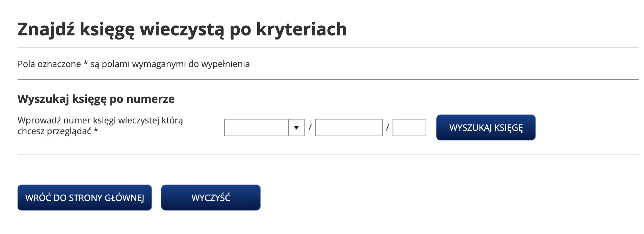Image resolution: width=644 pixels, height=234 pixels.
Task: Click the divider line below the search row
Action: tap(328, 154)
